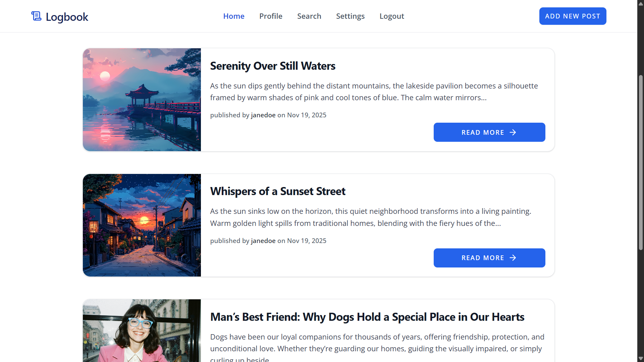The image size is (644, 362).
Task: Click the arrow icon on first Read More
Action: tap(513, 132)
